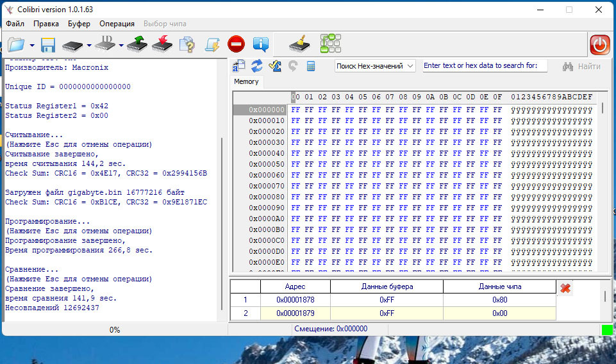Verify chip with question-mark document icon
This screenshot has width=616, height=364.
point(187,44)
